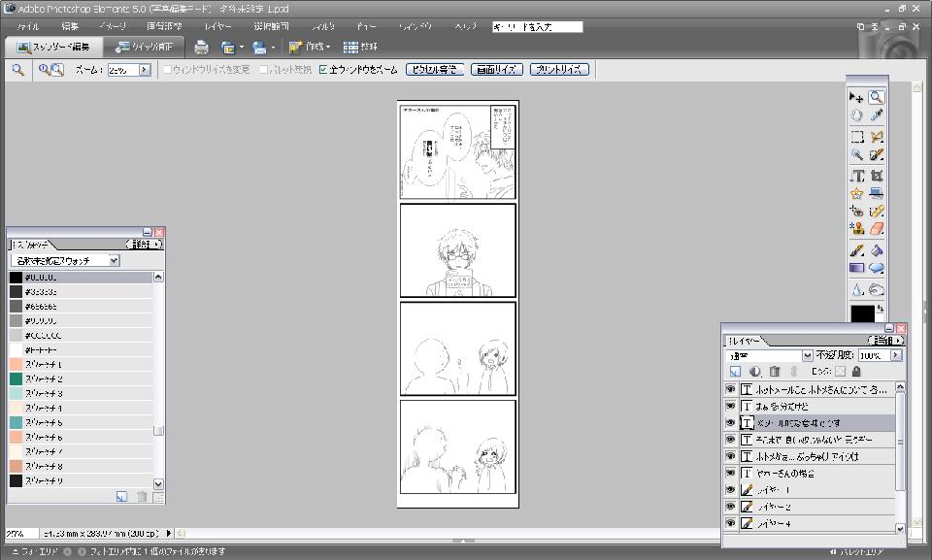Image resolution: width=932 pixels, height=560 pixels.
Task: Expand the Swatches panel More menu
Action: coord(144,245)
